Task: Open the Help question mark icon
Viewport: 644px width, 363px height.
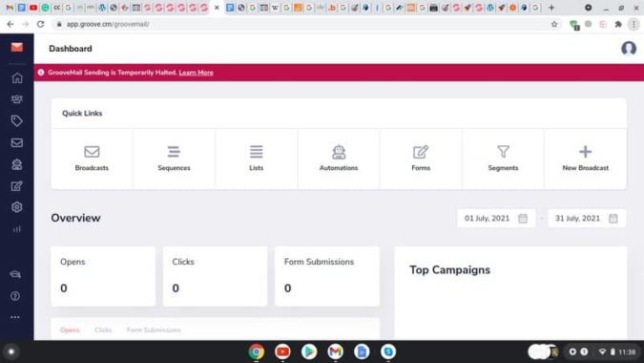Action: point(15,296)
